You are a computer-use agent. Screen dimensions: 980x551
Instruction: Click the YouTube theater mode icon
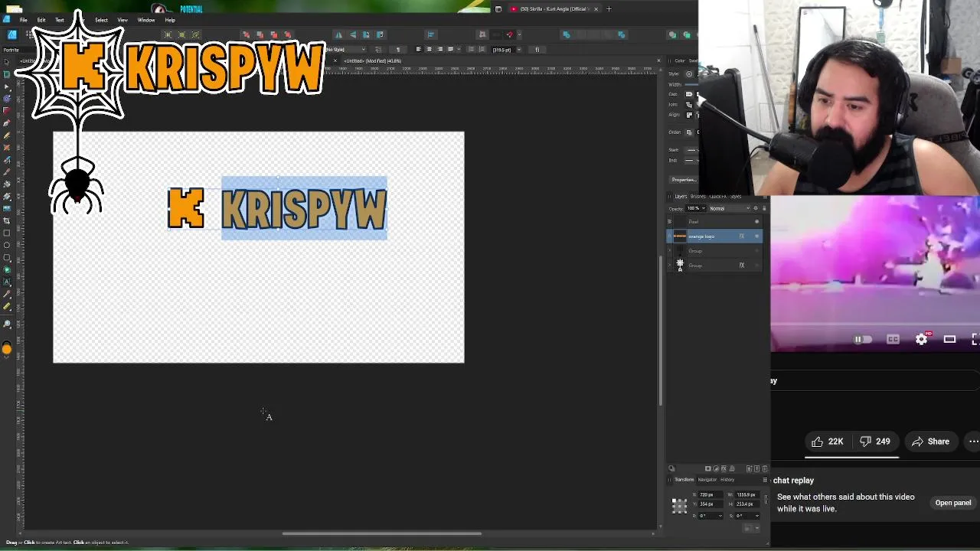949,339
